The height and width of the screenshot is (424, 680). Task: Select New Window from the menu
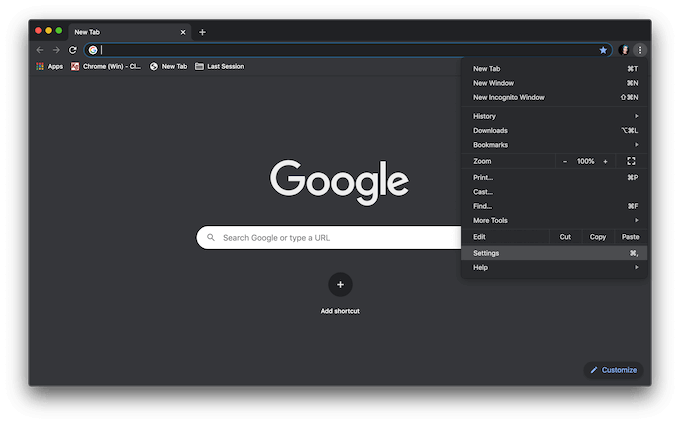554,83
